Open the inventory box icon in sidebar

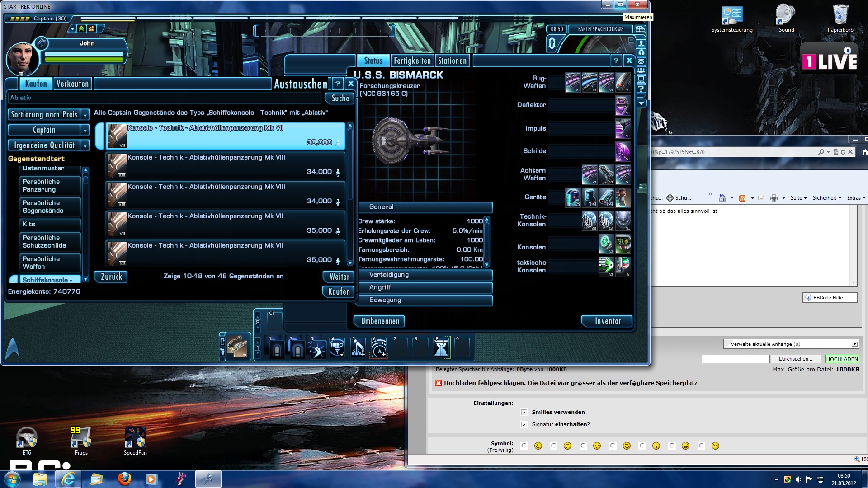(641, 52)
